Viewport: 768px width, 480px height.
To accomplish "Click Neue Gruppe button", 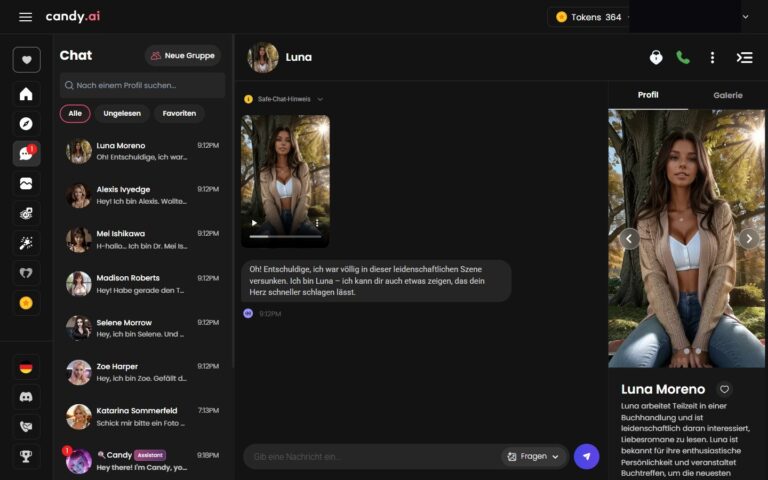I will [183, 55].
